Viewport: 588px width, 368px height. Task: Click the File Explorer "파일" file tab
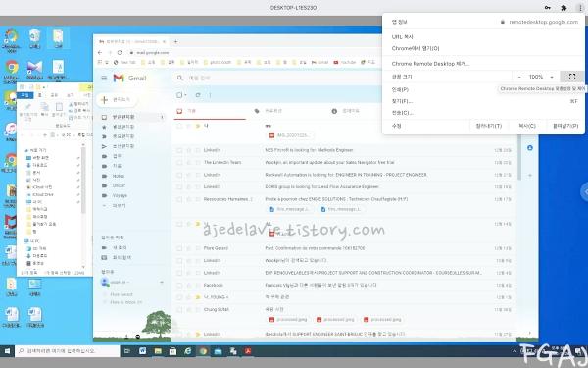(x=24, y=95)
